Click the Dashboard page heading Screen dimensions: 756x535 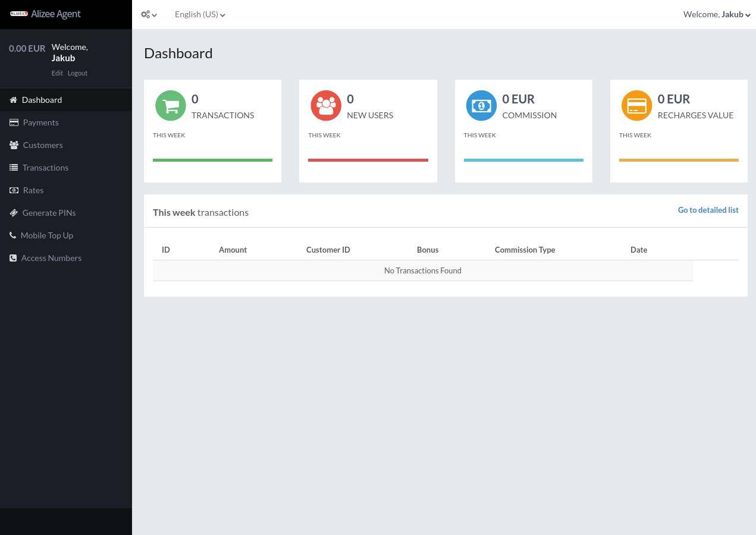click(178, 53)
